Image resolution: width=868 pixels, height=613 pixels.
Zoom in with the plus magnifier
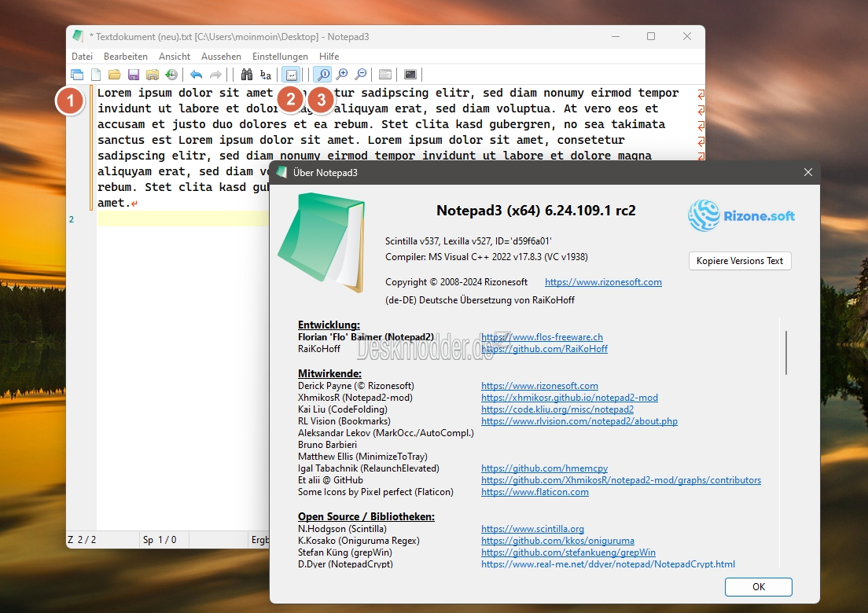click(342, 74)
